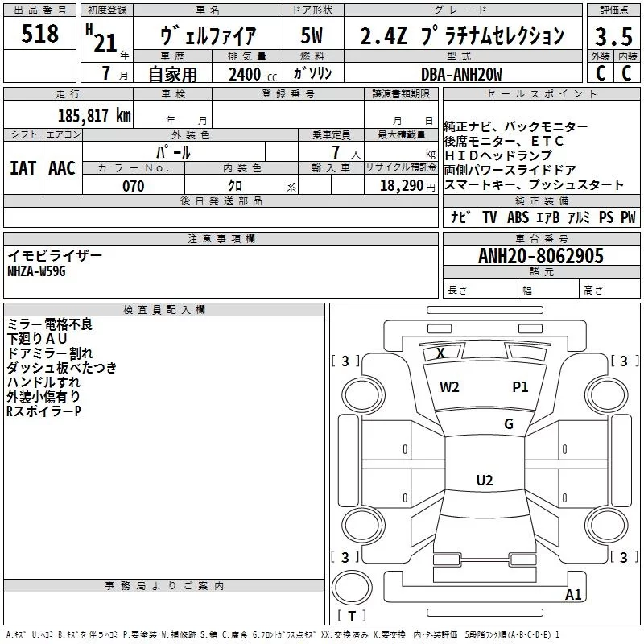Image resolution: width=644 pixels, height=644 pixels.
Task: Click the W2 mark on the hood
Action: pyautogui.click(x=449, y=387)
